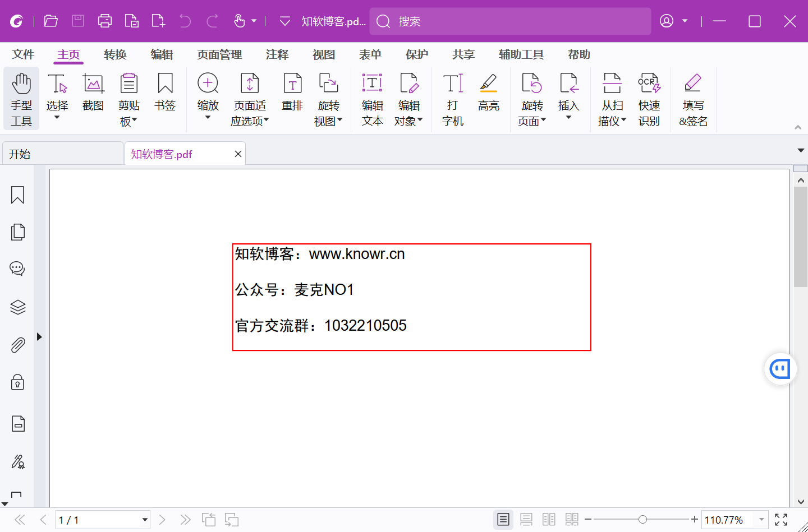Open the security side panel
The width and height of the screenshot is (808, 532).
17,382
